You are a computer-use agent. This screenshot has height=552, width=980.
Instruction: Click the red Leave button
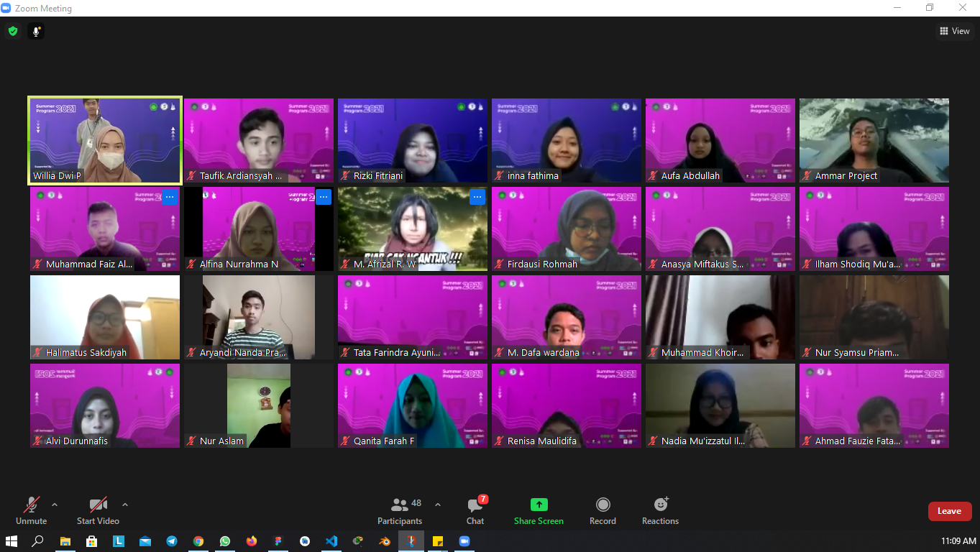[949, 511]
